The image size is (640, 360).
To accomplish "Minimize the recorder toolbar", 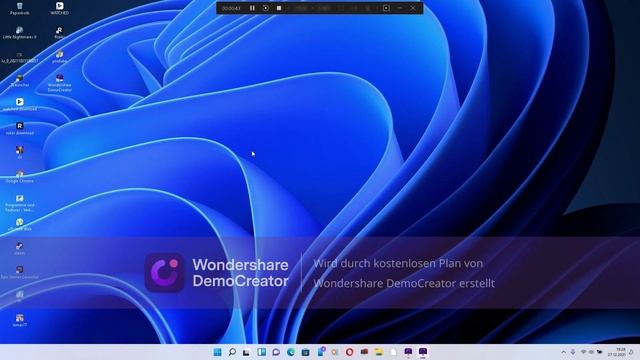I will pos(400,8).
